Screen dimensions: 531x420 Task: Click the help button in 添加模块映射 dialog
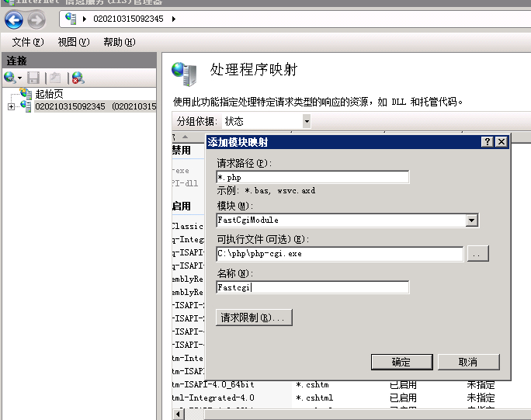[487, 141]
